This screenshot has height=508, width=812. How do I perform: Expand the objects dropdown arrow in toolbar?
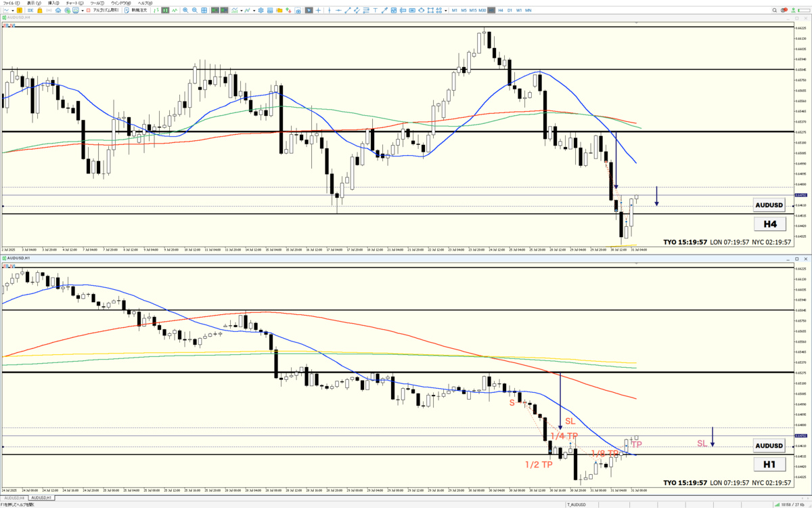[x=445, y=10]
